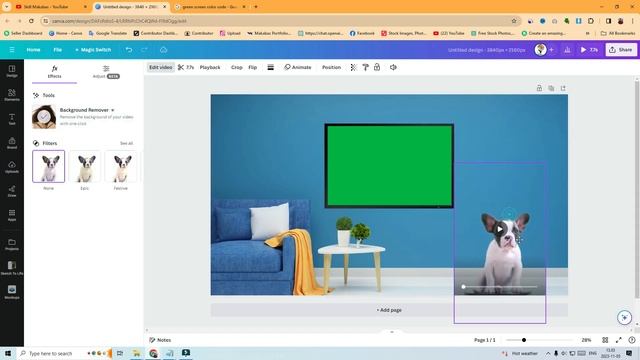Image resolution: width=640 pixels, height=360 pixels.
Task: Animate the selected video
Action: [x=298, y=67]
